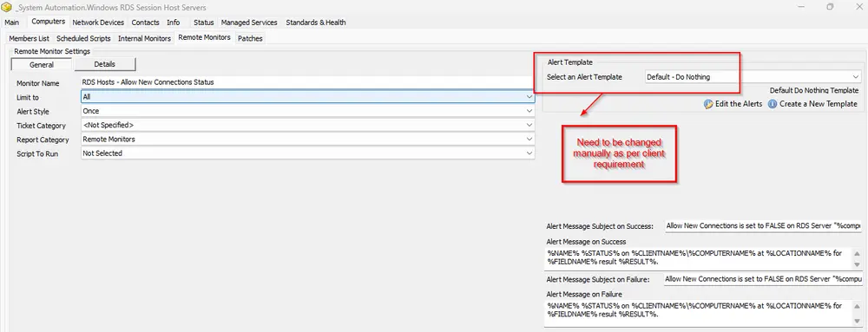Image resolution: width=868 pixels, height=332 pixels.
Task: Click the 'Default Do Nothing Template' text
Action: (814, 91)
